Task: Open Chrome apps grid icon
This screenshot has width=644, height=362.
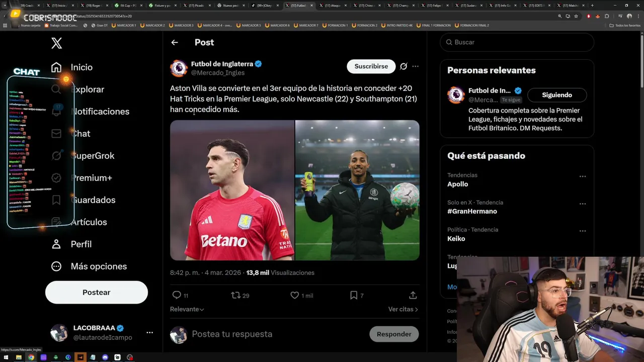Action: pyautogui.click(x=5, y=25)
